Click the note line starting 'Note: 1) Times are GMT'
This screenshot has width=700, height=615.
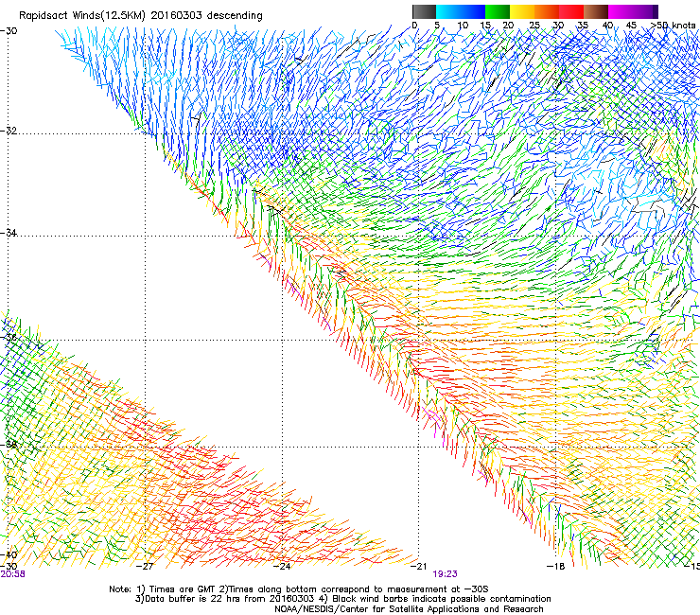[x=299, y=589]
